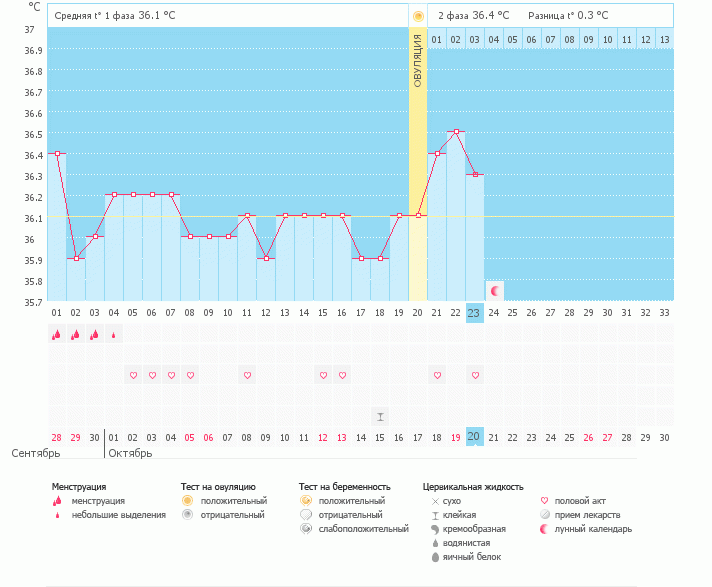Click the 'слабоположительный' pregnancy test legend icon
The image size is (712, 587).
point(305,528)
